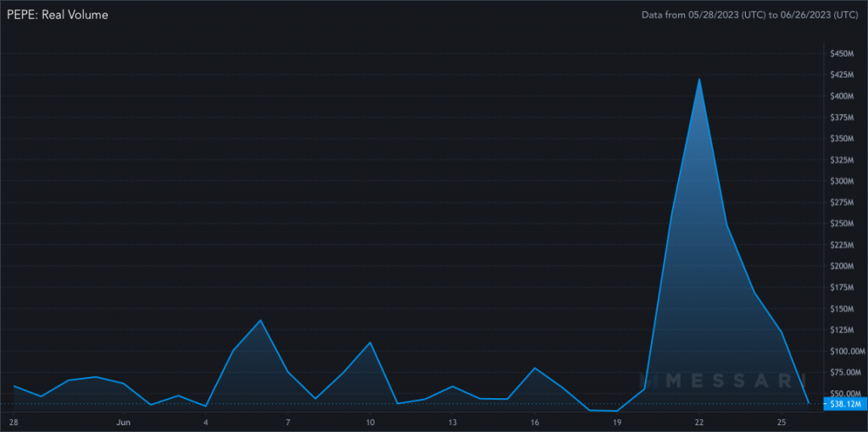Click the $175M y-axis label
The image size is (868, 432).
[x=842, y=288]
